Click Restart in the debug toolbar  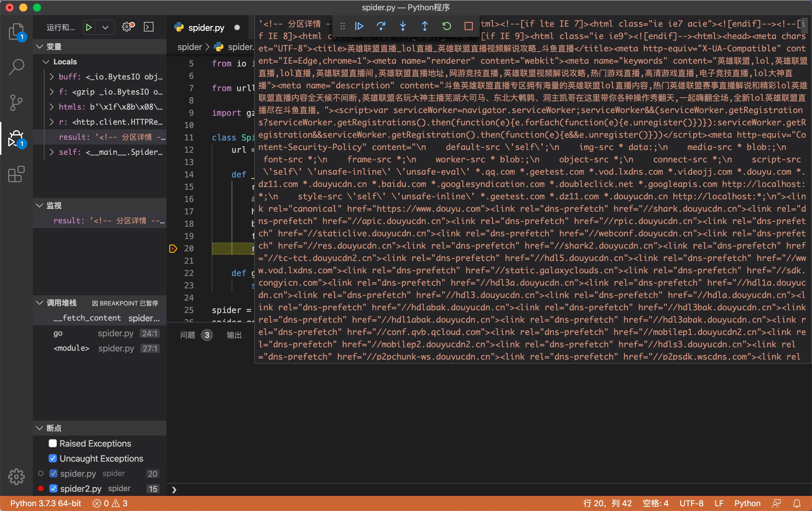(x=447, y=26)
